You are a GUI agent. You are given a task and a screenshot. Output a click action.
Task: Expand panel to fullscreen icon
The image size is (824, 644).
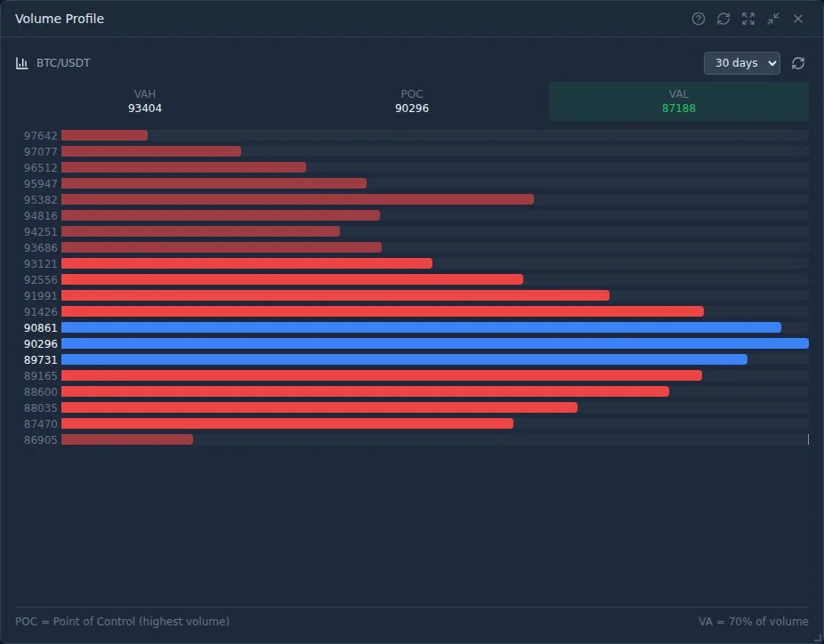747,19
